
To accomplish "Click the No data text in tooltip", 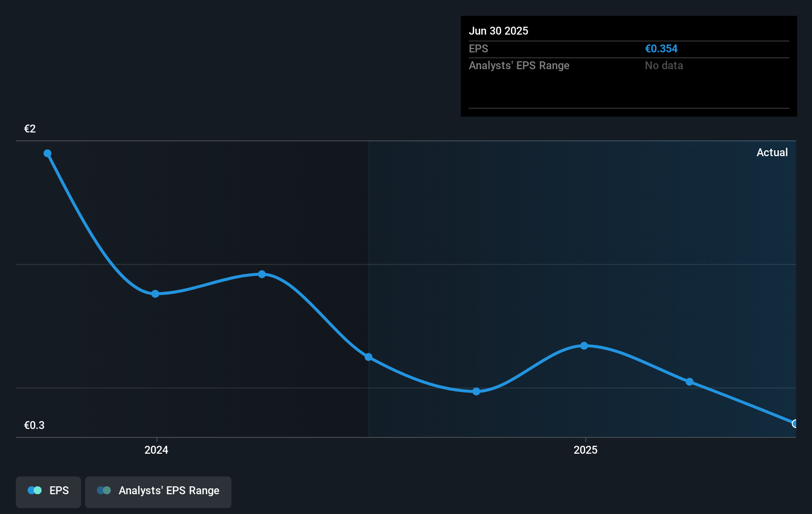I will 664,65.
